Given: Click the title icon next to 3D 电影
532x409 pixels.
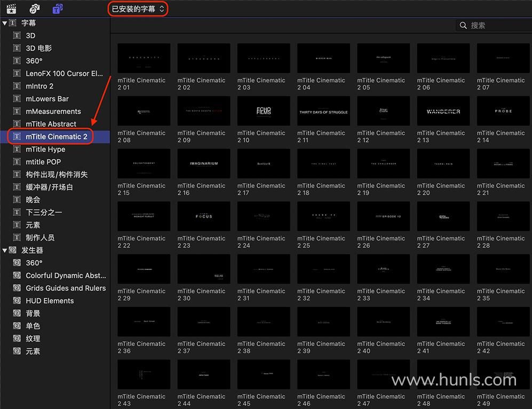Looking at the screenshot, I should 17,49.
